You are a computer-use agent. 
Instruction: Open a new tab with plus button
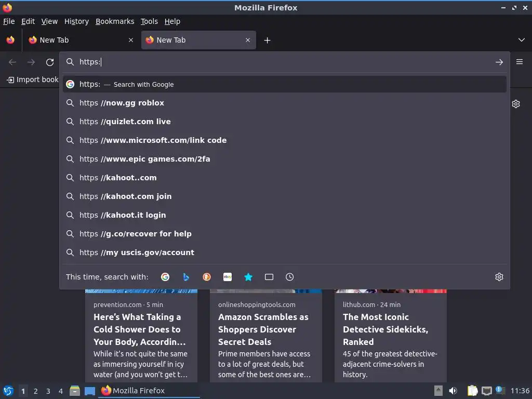click(268, 41)
